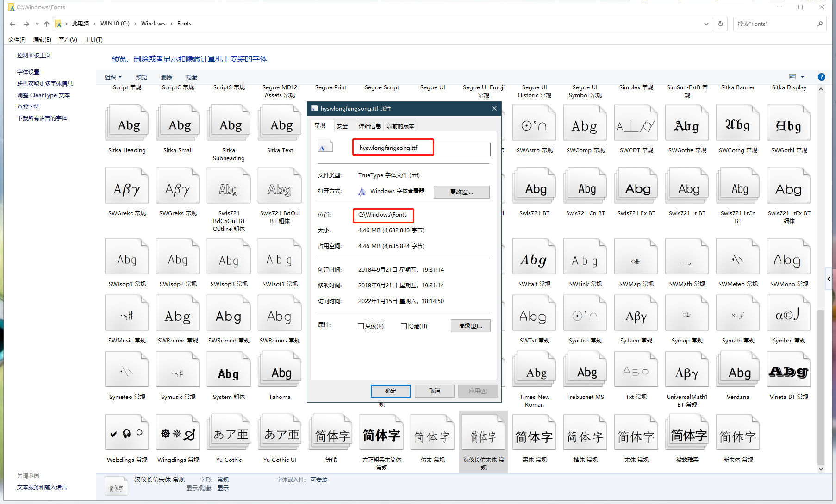Select the SWMusic font icon
Viewport: 836px width, 504px height.
click(x=127, y=313)
